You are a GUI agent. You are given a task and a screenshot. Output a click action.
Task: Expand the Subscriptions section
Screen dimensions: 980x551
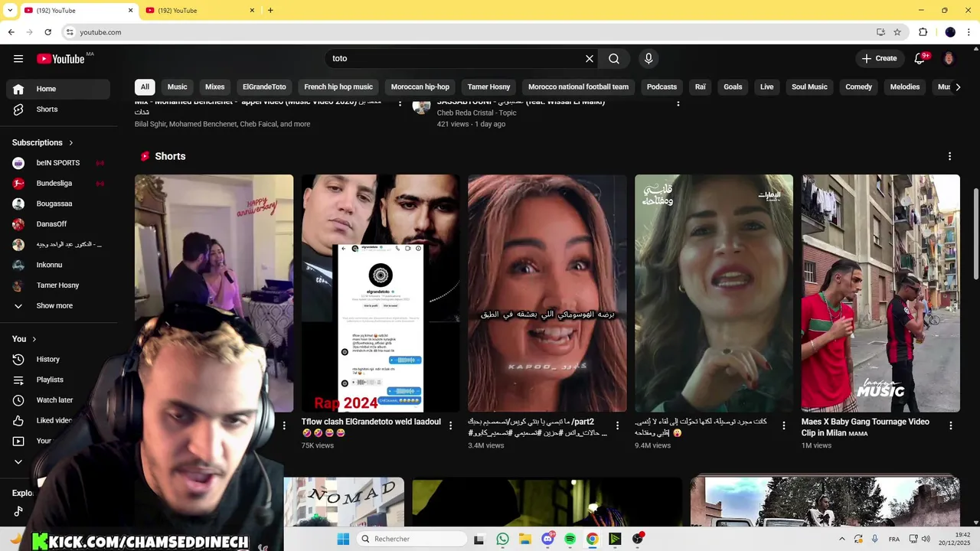click(43, 142)
